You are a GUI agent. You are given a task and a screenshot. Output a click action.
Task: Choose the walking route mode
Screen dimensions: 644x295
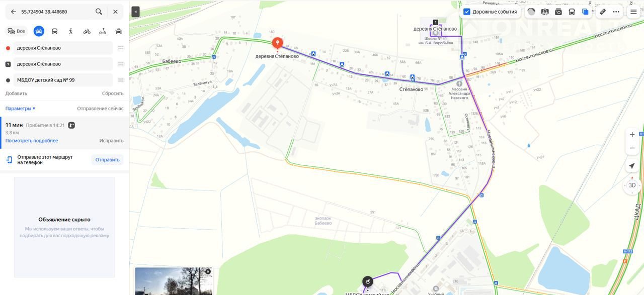click(71, 31)
